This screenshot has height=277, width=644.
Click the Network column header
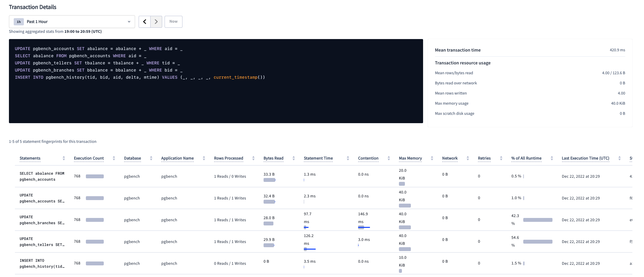click(450, 158)
